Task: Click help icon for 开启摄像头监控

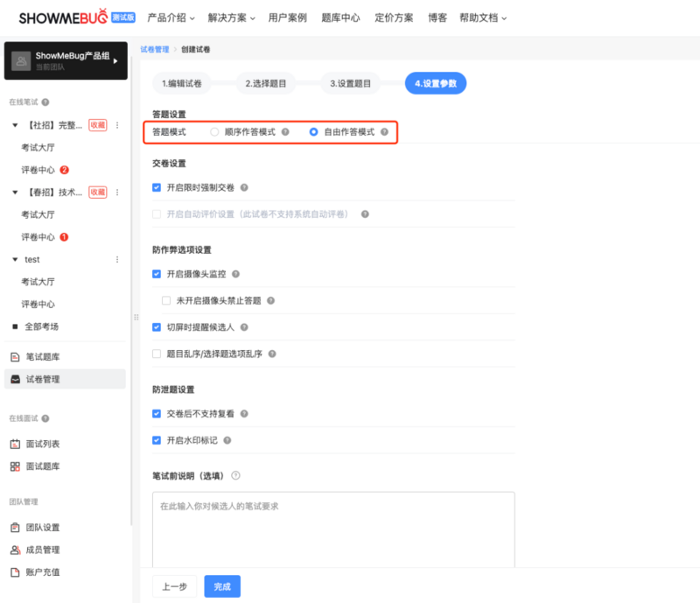Action: pyautogui.click(x=235, y=274)
